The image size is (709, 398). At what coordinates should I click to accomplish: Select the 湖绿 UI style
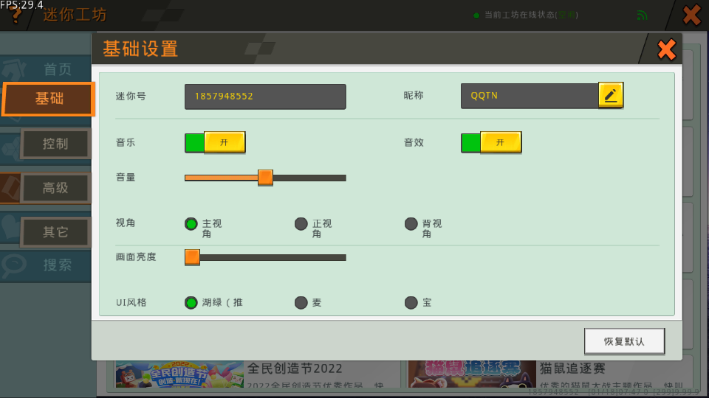click(191, 303)
